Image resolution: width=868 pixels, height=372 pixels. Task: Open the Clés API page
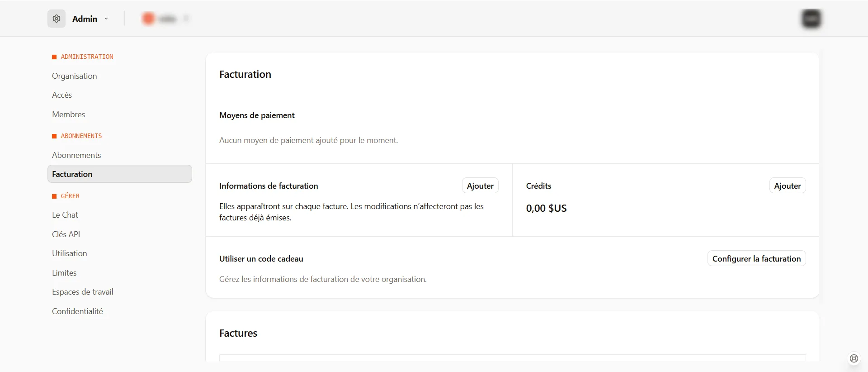coord(66,234)
